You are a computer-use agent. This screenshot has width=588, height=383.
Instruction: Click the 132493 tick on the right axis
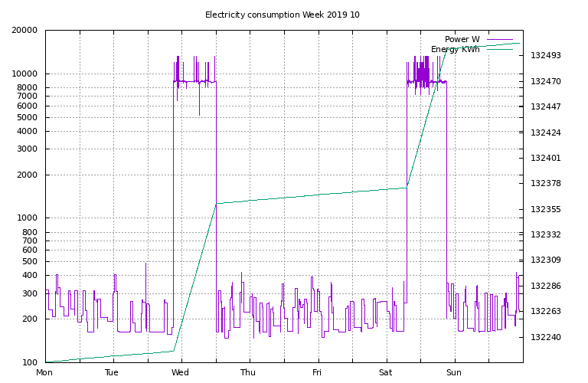pos(546,56)
